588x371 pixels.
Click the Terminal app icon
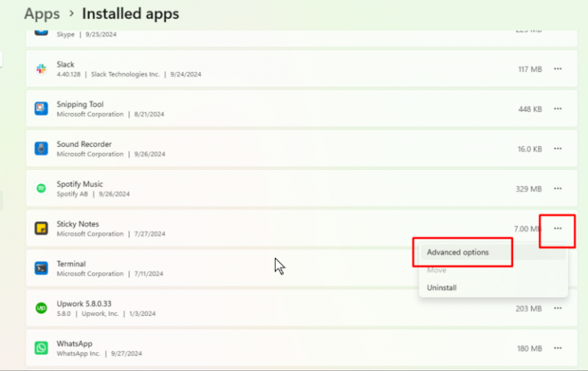pyautogui.click(x=41, y=268)
